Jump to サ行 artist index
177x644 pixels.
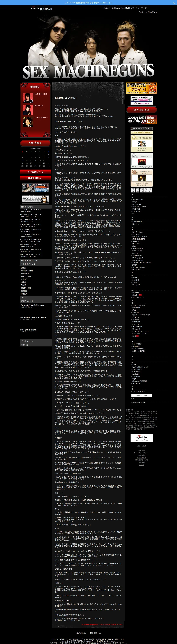point(141,189)
